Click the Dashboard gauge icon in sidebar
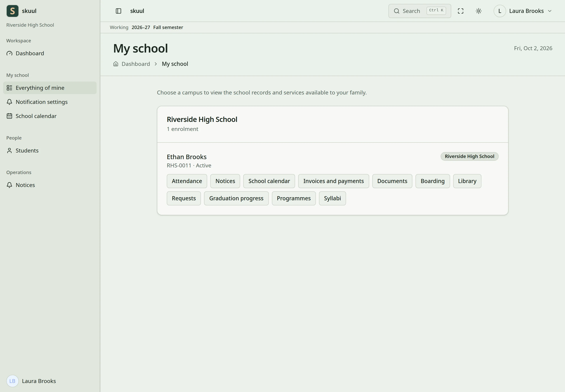 9,53
